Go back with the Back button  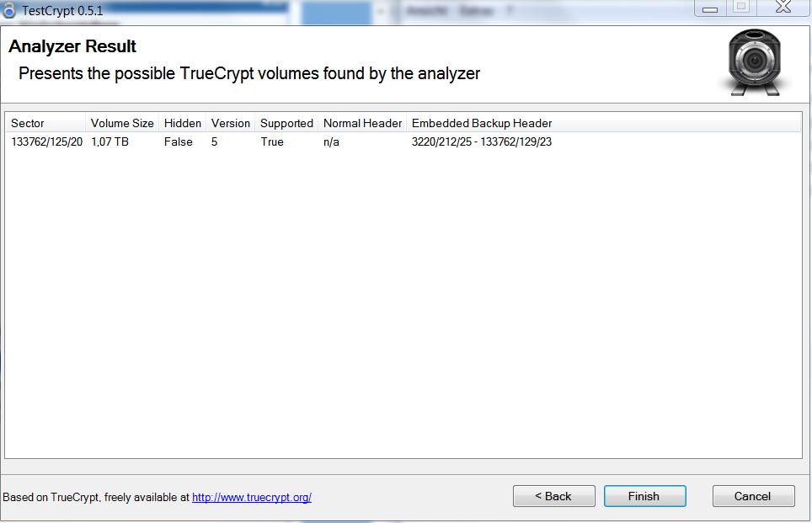[553, 496]
